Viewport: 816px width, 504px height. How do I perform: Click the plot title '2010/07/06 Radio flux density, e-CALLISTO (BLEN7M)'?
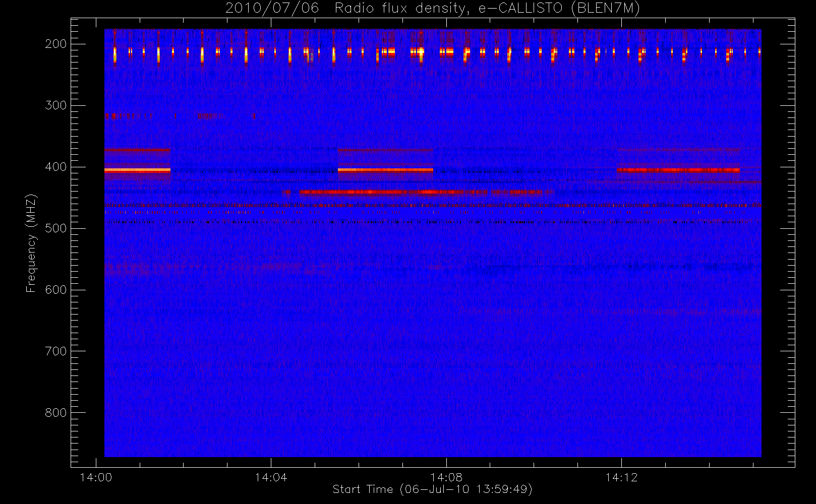pos(432,8)
